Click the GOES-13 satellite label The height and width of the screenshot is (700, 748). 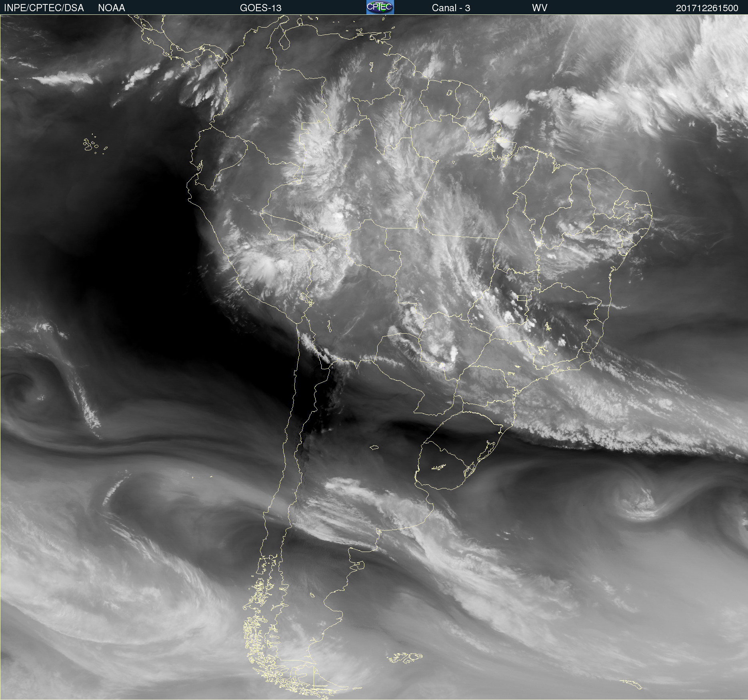coord(260,8)
